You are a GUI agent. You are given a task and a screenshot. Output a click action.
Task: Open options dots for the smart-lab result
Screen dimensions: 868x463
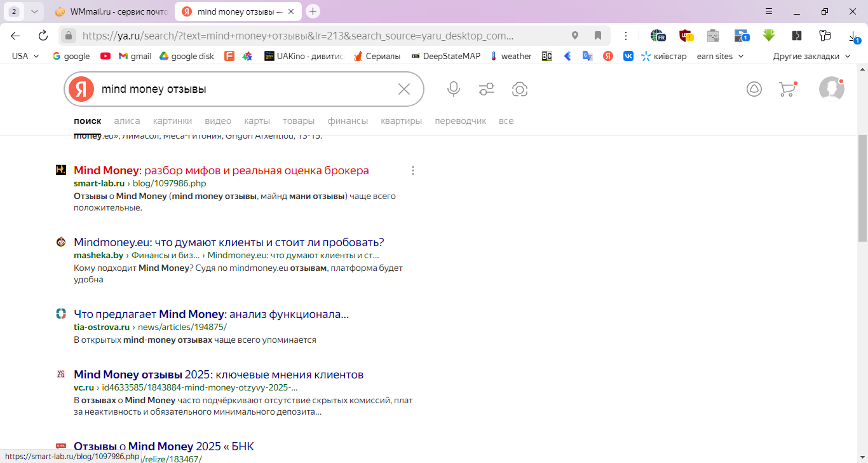click(413, 170)
